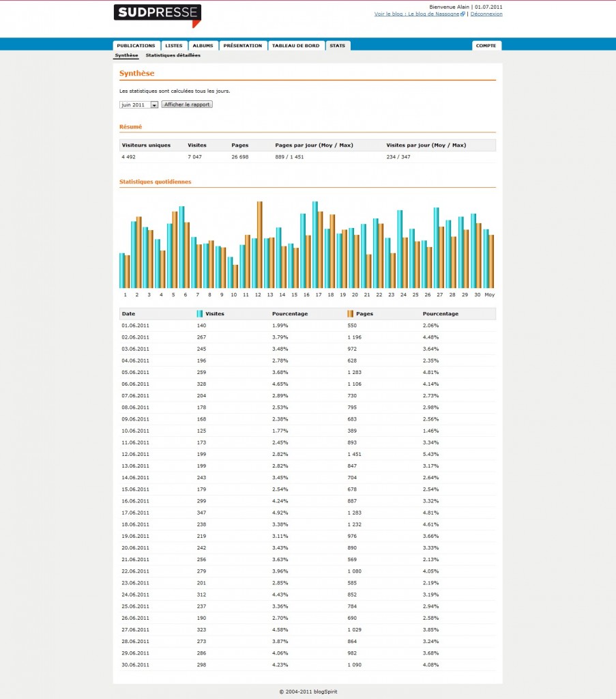
Task: Click the 10.06.2011 date row
Action: pos(308,431)
